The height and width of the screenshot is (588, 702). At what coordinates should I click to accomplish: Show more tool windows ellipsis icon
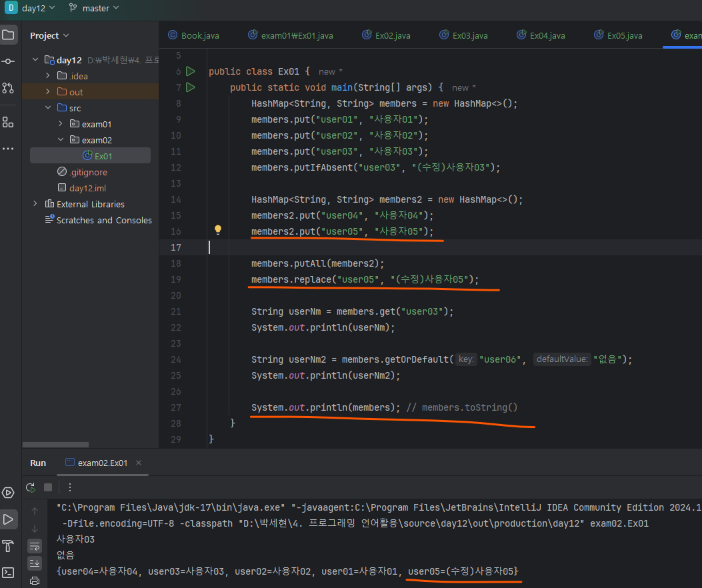pyautogui.click(x=9, y=149)
